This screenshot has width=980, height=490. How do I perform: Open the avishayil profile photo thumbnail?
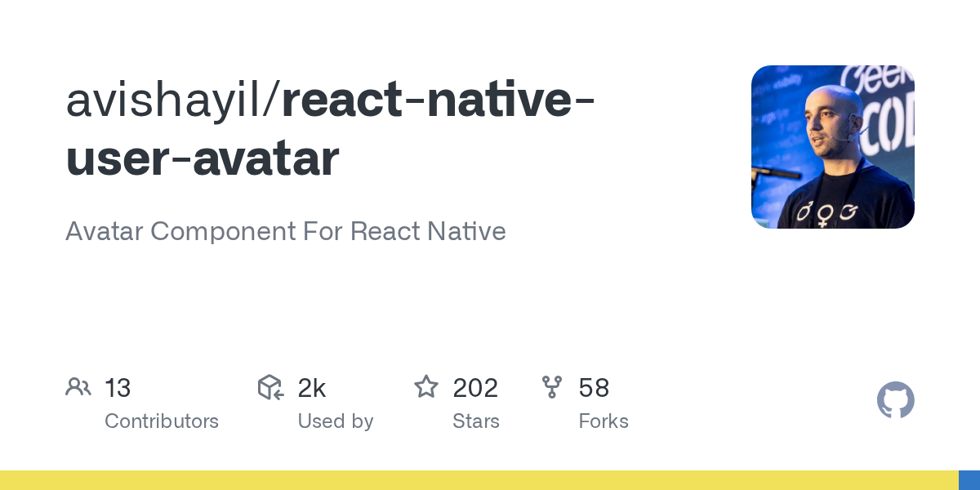point(832,147)
